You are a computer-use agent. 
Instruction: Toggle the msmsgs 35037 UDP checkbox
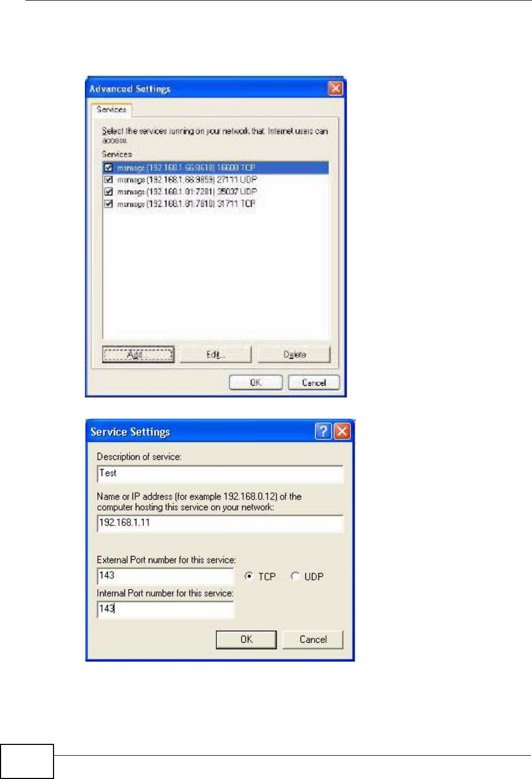pyautogui.click(x=109, y=192)
